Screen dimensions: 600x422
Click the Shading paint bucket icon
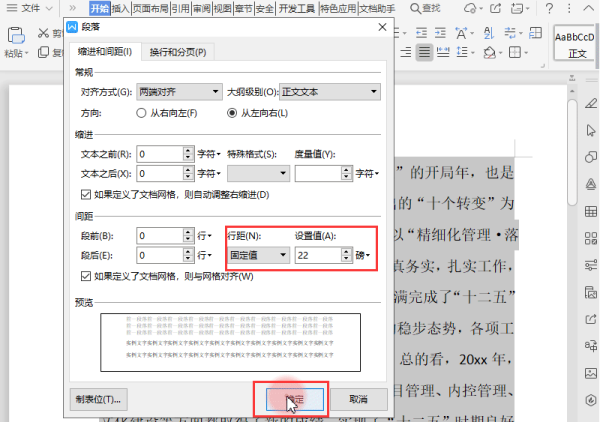(x=489, y=52)
